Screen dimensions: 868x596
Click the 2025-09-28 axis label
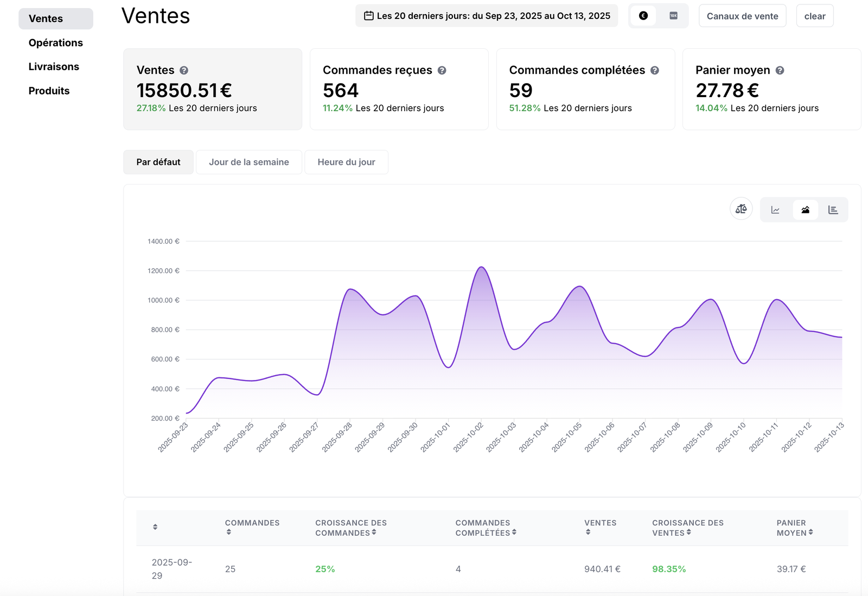click(x=337, y=437)
